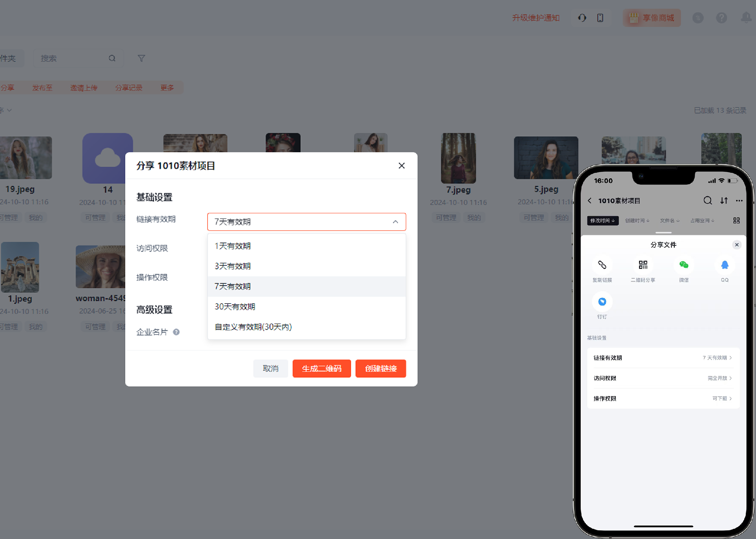Open the filter funnel icon
The height and width of the screenshot is (539, 756).
(141, 58)
